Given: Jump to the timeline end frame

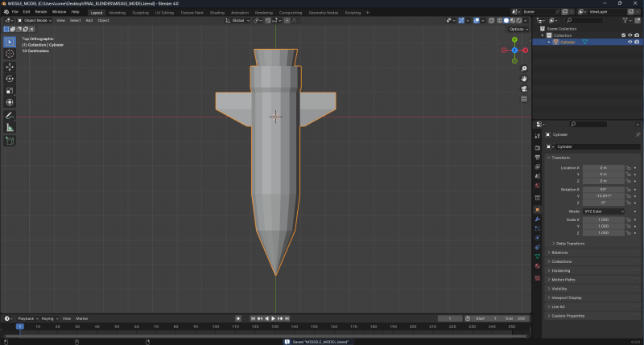Looking at the screenshot, I should 287,318.
